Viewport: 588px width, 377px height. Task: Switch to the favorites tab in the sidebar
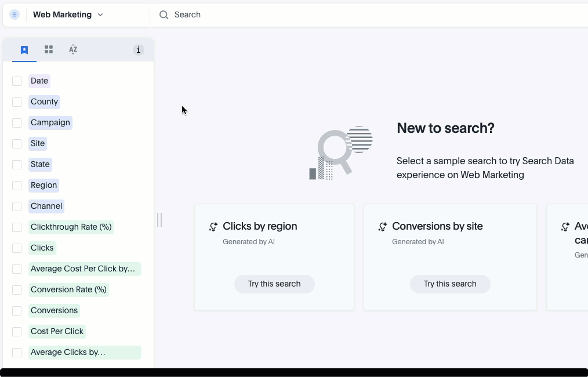click(24, 49)
